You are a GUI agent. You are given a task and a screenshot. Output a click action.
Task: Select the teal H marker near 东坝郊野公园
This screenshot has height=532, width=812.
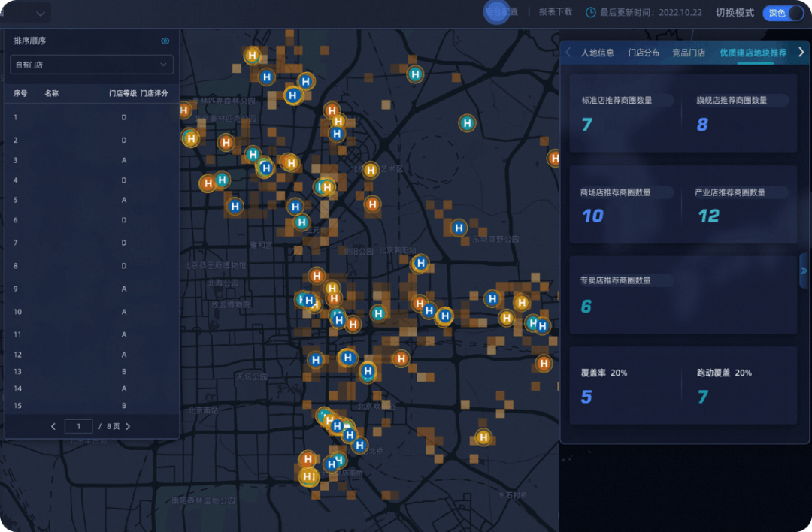459,228
